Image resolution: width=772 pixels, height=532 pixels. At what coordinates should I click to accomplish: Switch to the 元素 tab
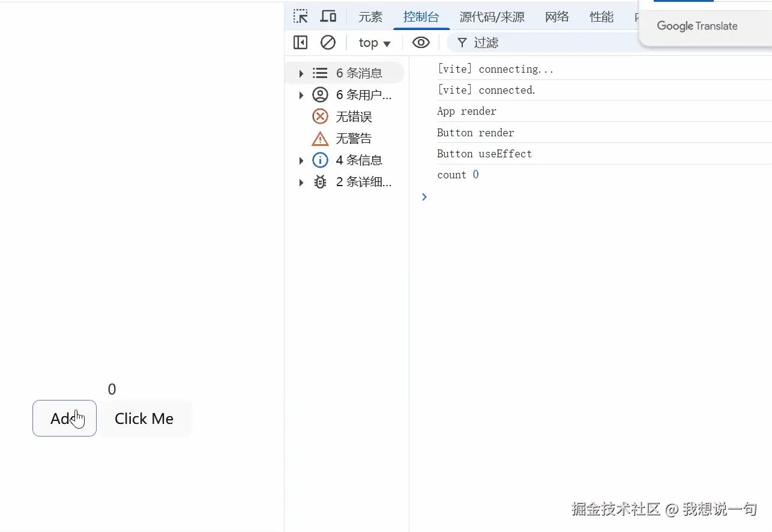click(x=370, y=17)
